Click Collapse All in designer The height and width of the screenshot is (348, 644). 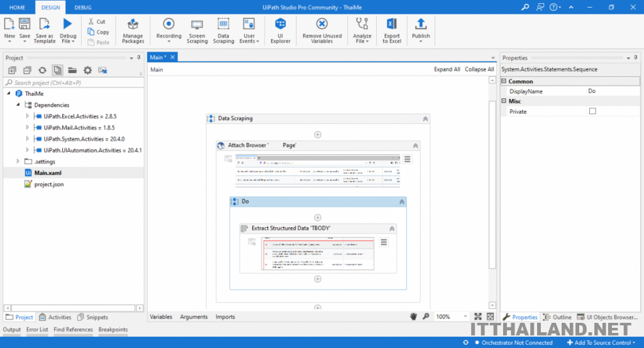[x=479, y=69]
